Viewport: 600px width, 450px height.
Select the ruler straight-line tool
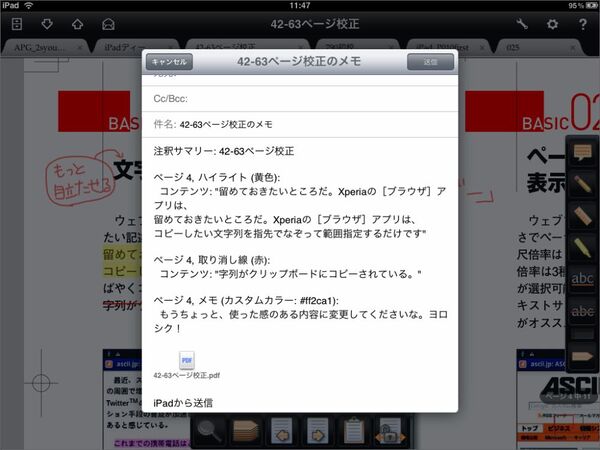tap(582, 215)
